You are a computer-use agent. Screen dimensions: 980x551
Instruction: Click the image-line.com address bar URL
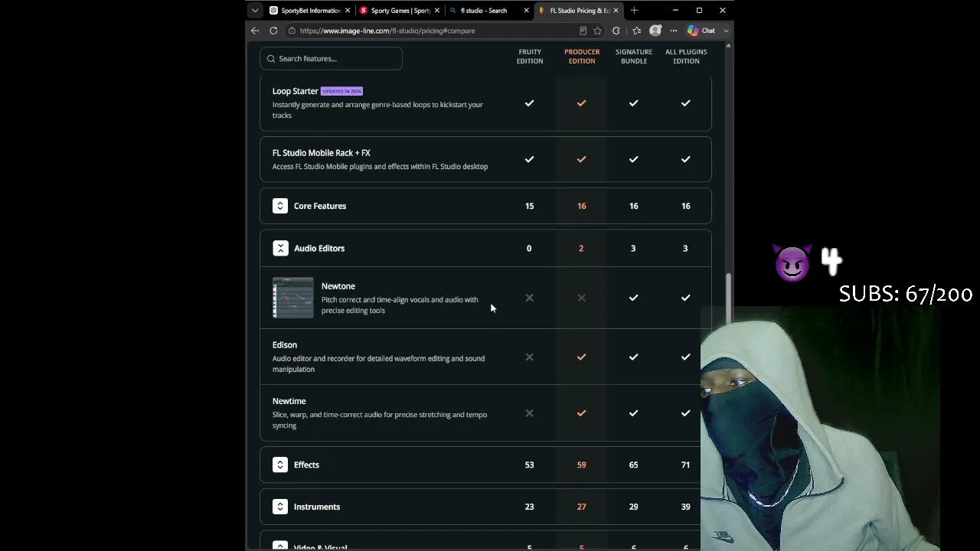[387, 31]
